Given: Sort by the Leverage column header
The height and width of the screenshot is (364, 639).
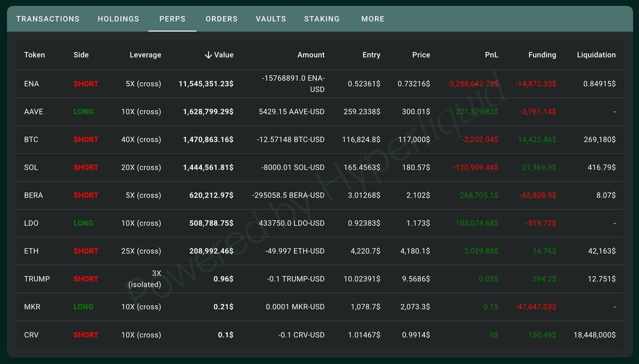Looking at the screenshot, I should 145,55.
